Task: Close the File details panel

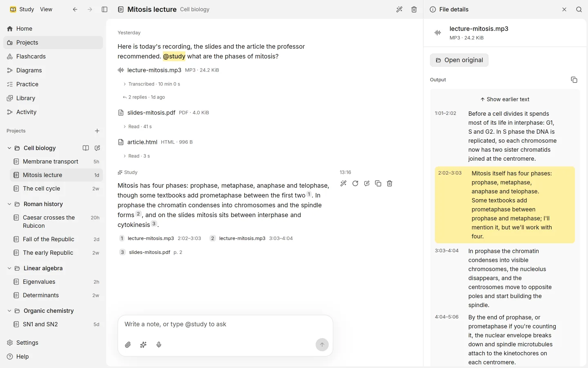Action: (x=564, y=9)
